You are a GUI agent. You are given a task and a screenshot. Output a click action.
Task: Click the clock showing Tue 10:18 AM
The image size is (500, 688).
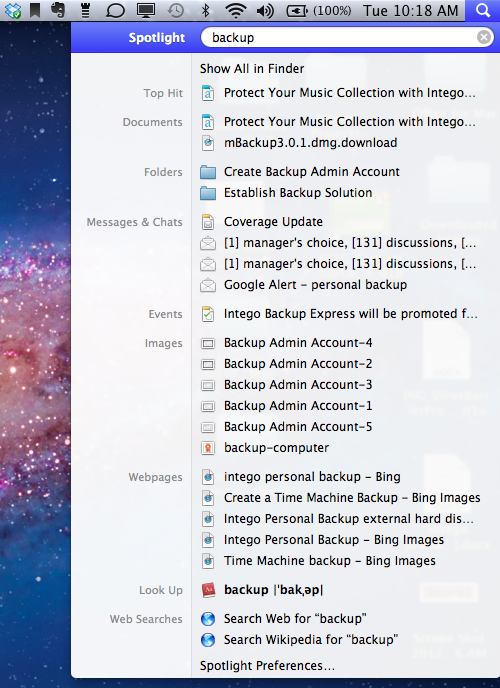[x=411, y=11]
